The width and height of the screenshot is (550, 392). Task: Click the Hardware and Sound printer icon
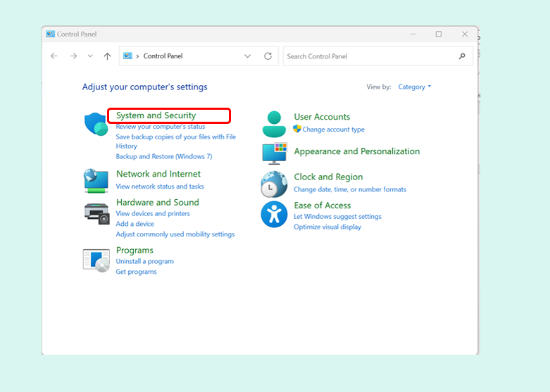coord(96,213)
